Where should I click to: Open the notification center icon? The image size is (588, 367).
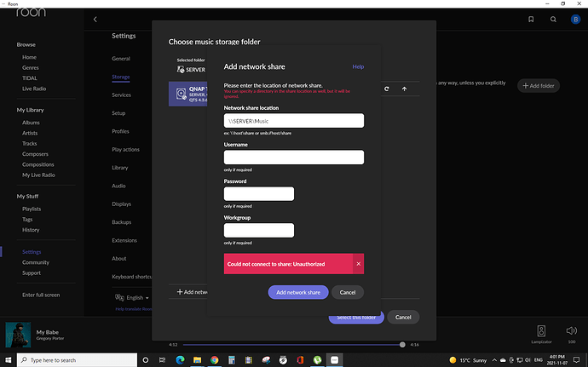(x=576, y=360)
